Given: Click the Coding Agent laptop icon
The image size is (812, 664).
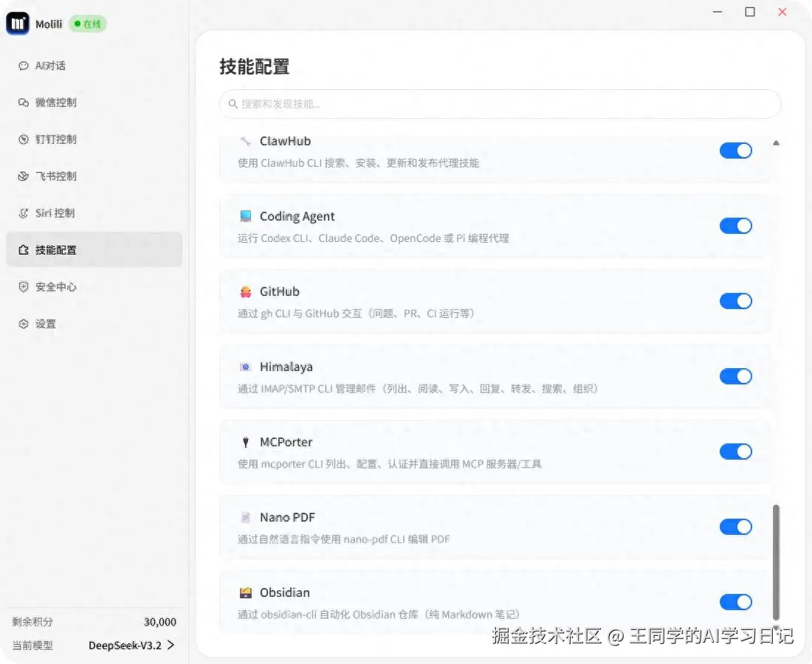Looking at the screenshot, I should click(x=246, y=216).
